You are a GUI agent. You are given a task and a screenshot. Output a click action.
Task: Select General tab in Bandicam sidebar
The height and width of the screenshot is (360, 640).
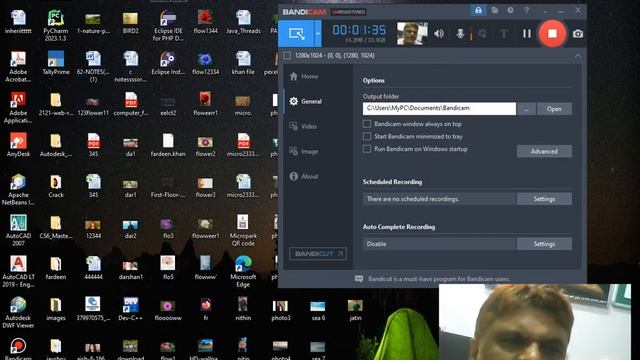click(x=306, y=101)
